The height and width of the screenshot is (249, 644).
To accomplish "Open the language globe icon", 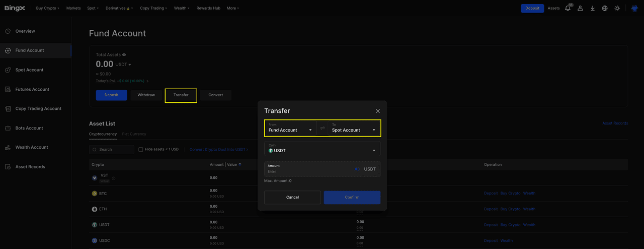I will tap(604, 8).
